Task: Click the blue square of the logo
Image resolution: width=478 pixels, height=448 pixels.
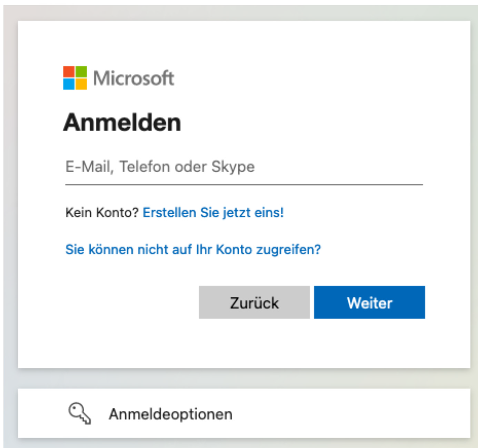Action: point(69,84)
